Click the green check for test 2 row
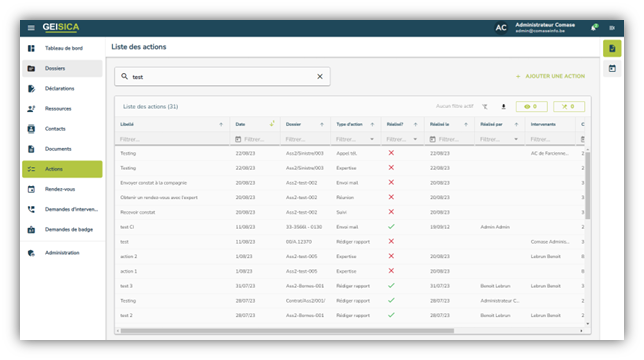Screen dimensions: 644x360 (x=391, y=315)
